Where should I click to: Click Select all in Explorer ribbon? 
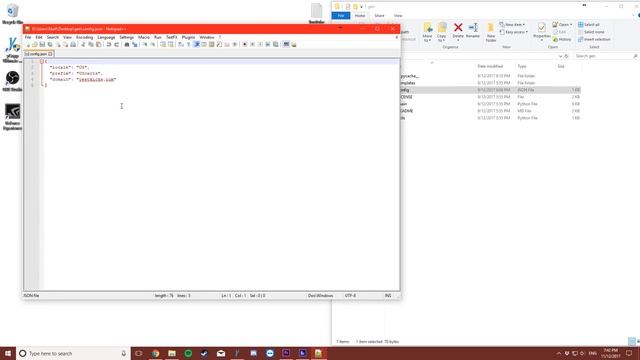[589, 24]
